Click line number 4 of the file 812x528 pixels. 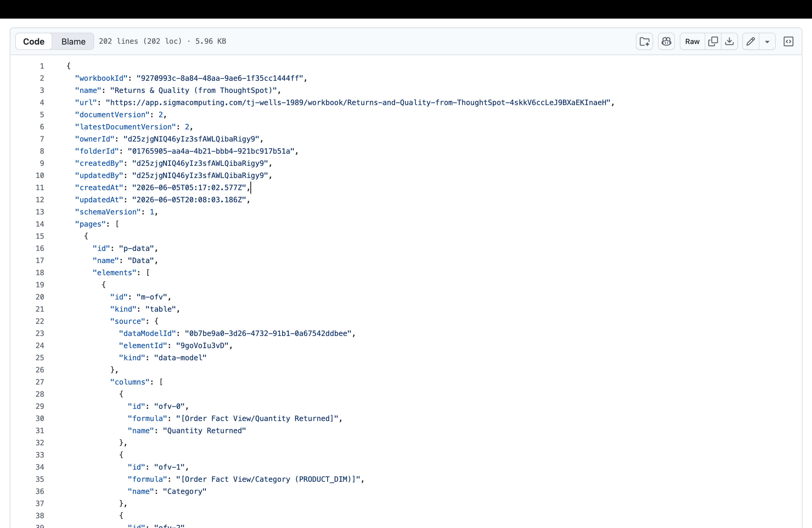click(42, 102)
